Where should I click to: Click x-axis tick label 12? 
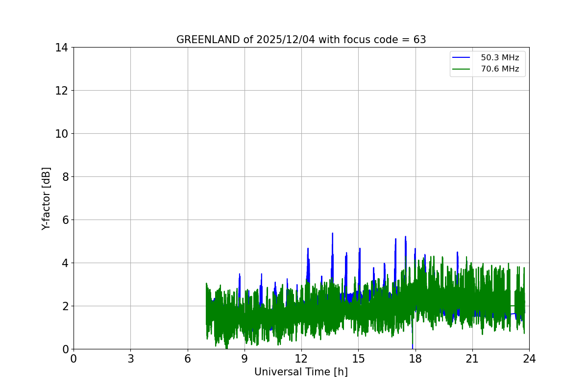(301, 359)
